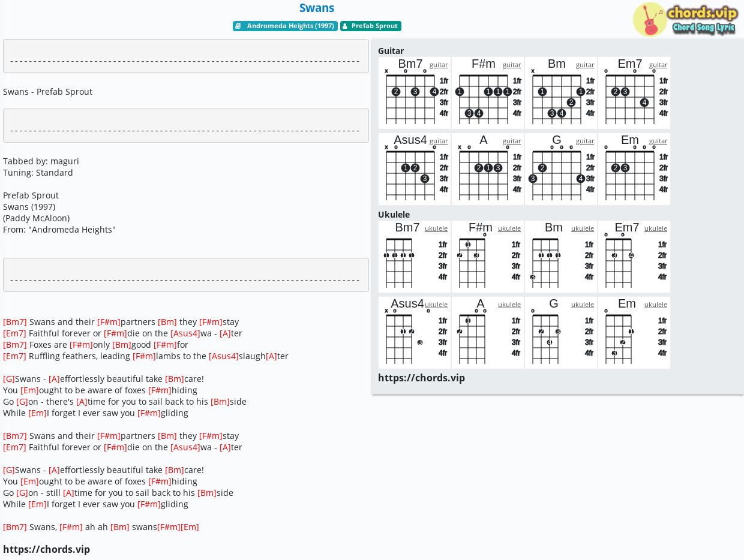This screenshot has width=744, height=560.
Task: Click the F#m ukulele chord diagram
Action: click(x=488, y=257)
